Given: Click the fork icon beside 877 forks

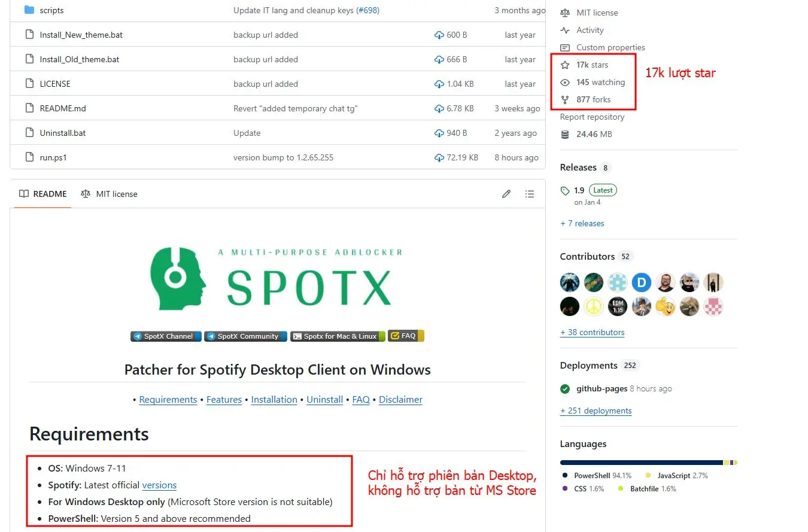Looking at the screenshot, I should click(565, 99).
